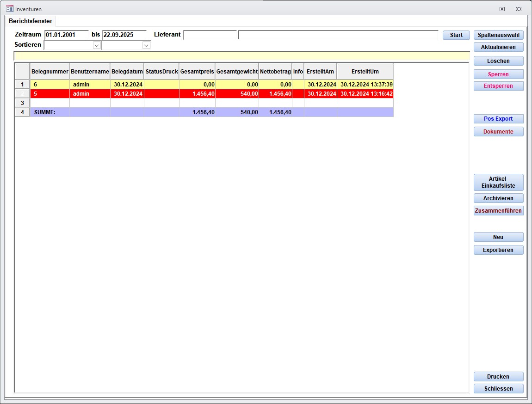Click the Inventuren window icon in title bar

point(9,9)
